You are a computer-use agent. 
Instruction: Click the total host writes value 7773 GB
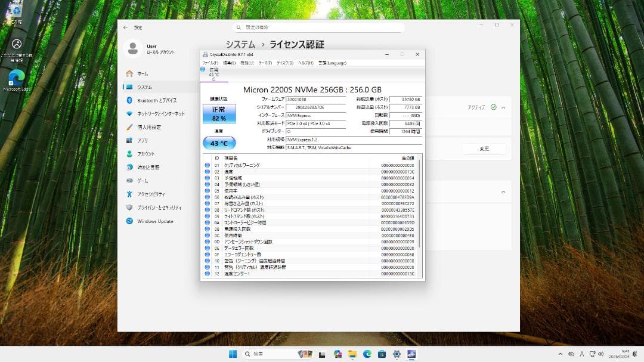coord(405,107)
